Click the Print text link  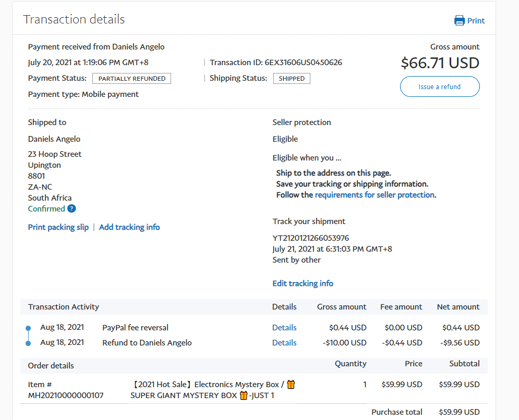[476, 21]
